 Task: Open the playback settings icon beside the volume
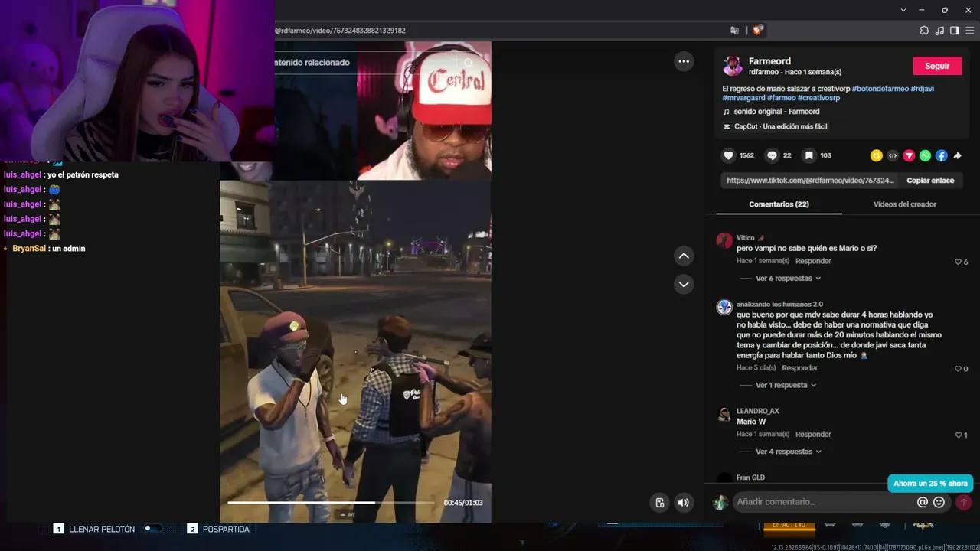(x=660, y=503)
